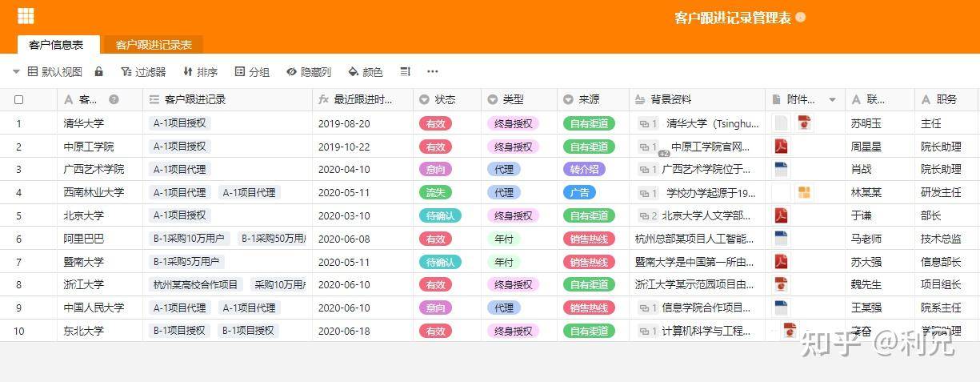980x382 pixels.
Task: Select the 清华大学 customer cell
Action: click(100, 123)
